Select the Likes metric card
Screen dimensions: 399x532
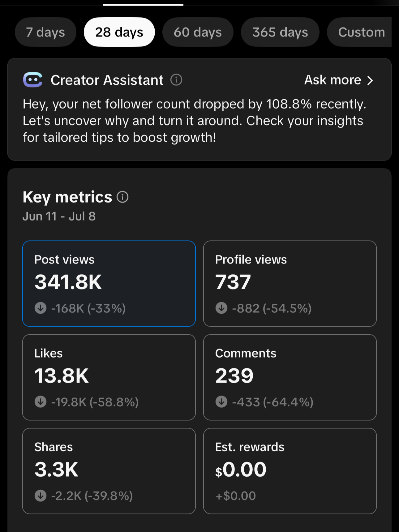pos(109,377)
